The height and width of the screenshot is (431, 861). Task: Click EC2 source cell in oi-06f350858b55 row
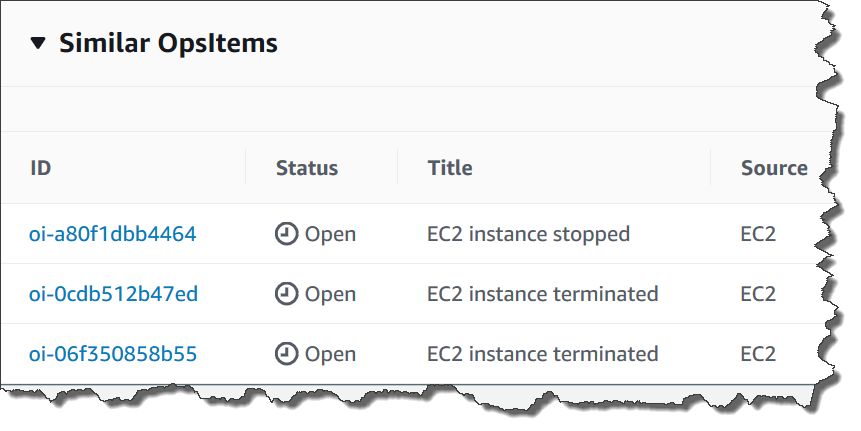758,354
